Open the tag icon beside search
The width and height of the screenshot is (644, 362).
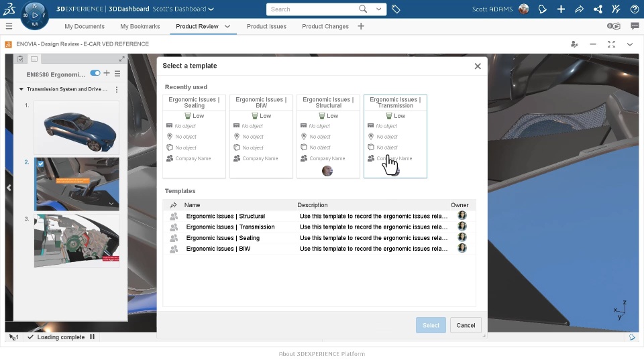[x=396, y=9]
